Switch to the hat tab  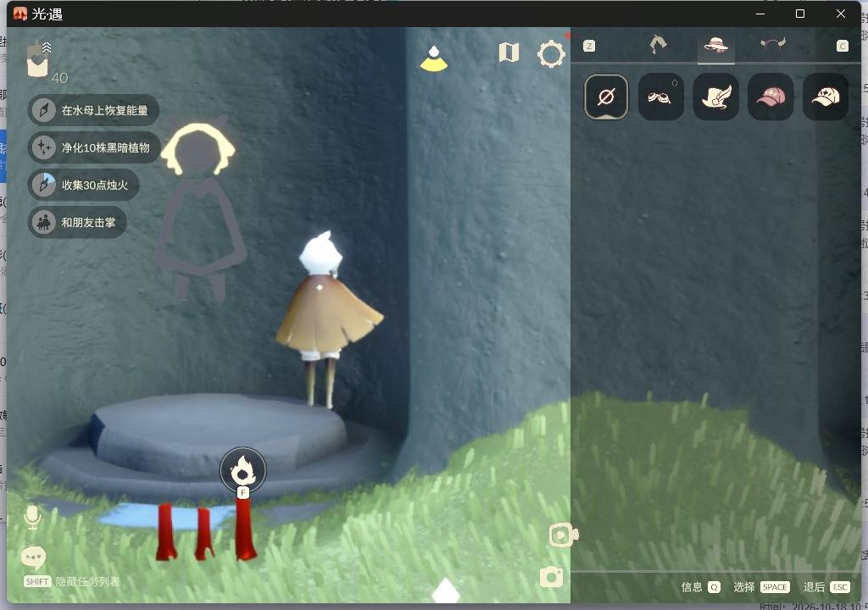(x=715, y=45)
